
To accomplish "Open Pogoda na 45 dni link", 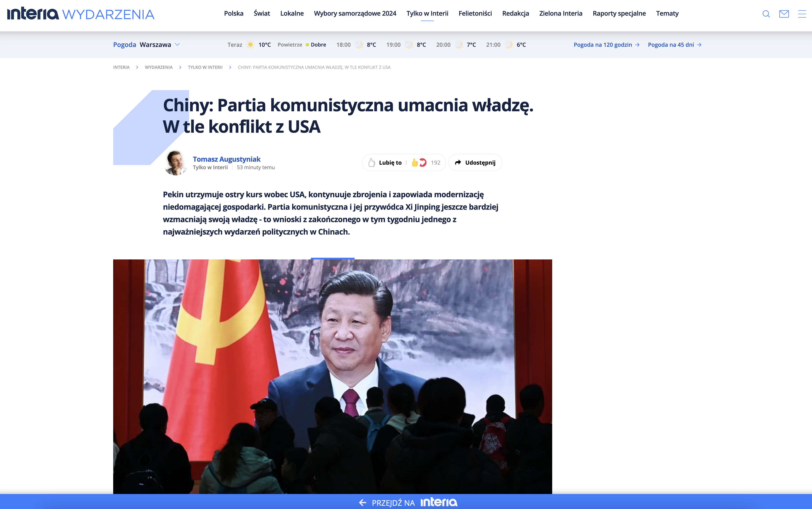I will click(674, 45).
